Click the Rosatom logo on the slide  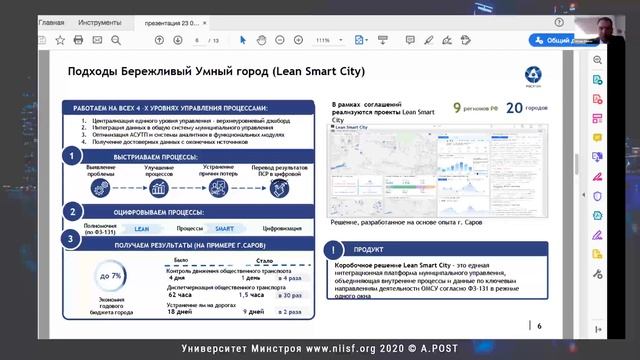[x=533, y=77]
